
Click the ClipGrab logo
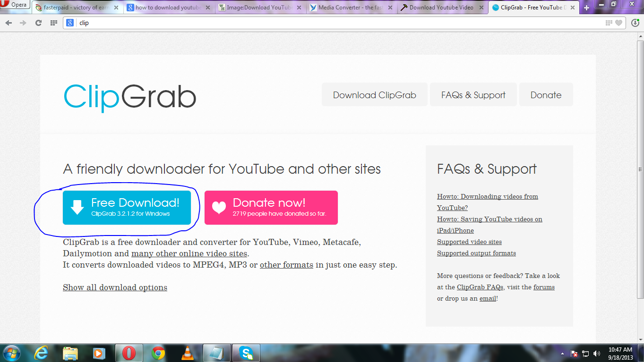(x=130, y=98)
